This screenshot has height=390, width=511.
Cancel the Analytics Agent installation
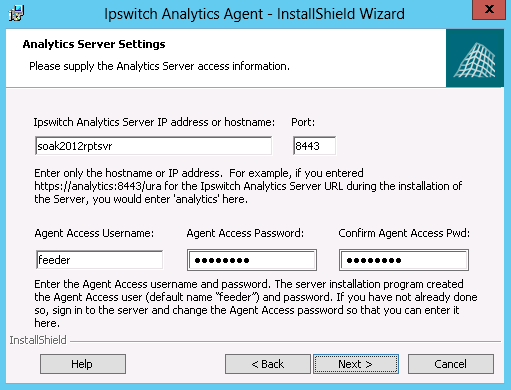pos(451,364)
